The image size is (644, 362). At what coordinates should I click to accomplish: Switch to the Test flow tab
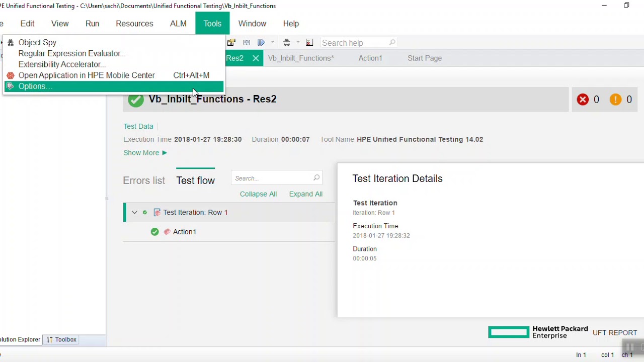pos(196,180)
